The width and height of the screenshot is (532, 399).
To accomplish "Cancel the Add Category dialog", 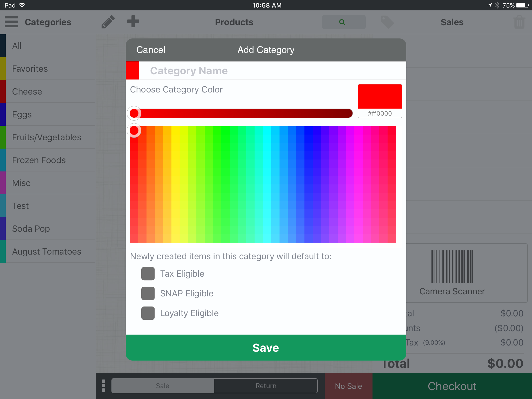I will (x=151, y=50).
